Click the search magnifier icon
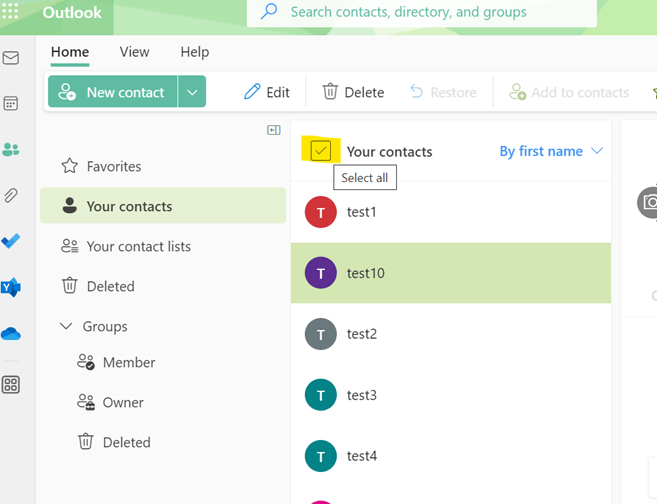 268,11
